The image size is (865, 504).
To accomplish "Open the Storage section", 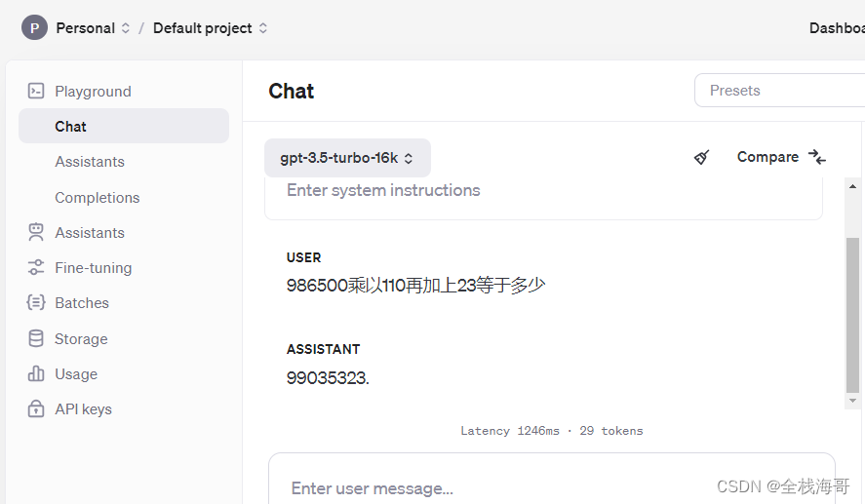I will pyautogui.click(x=81, y=338).
